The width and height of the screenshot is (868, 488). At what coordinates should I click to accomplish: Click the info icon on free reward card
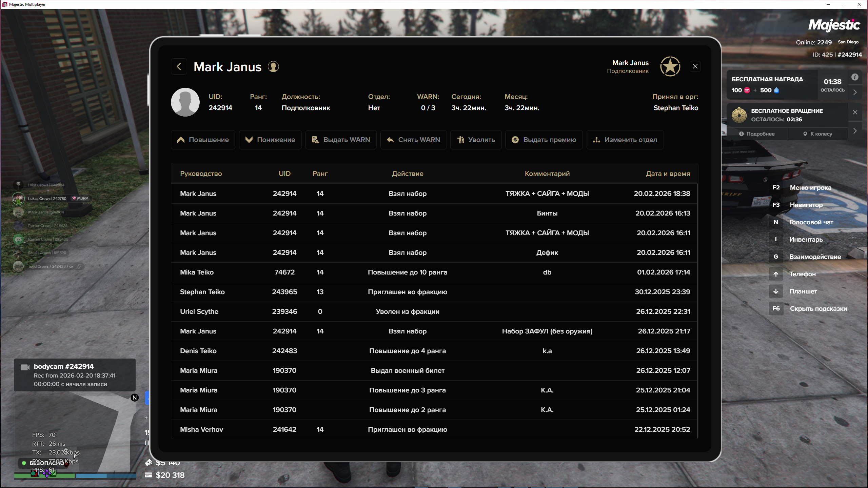[x=855, y=77]
